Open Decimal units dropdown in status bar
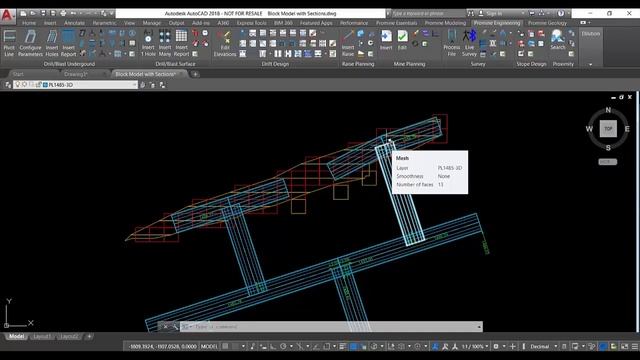Viewport: 640px width, 360px height. click(544, 347)
